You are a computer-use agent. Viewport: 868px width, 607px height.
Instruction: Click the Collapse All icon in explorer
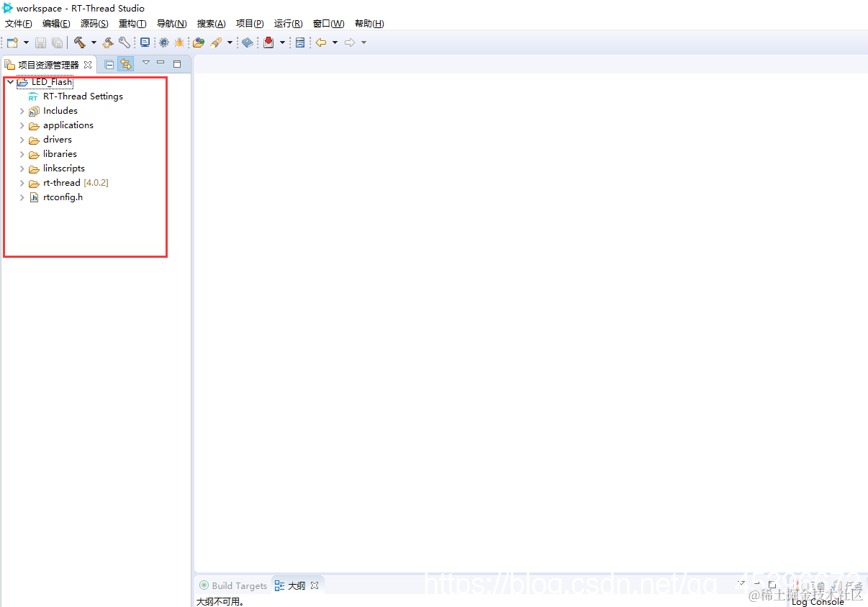(x=109, y=64)
